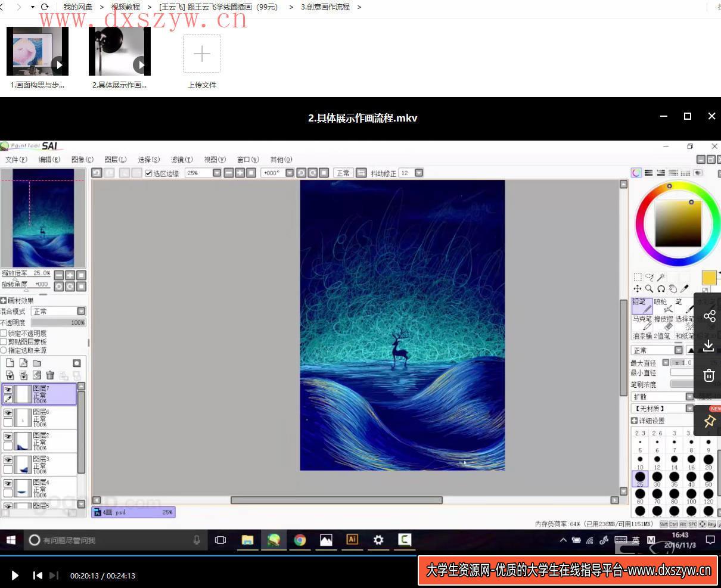Flip the canvas view horizontally
The image size is (721, 588).
coord(361,173)
